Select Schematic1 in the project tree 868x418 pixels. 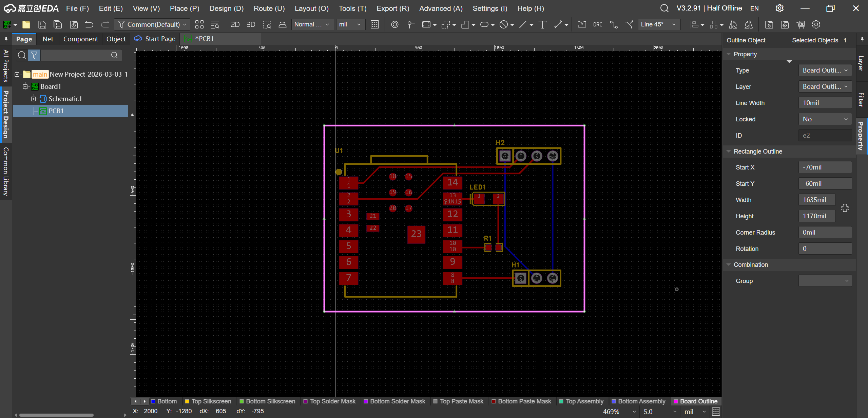(x=65, y=99)
